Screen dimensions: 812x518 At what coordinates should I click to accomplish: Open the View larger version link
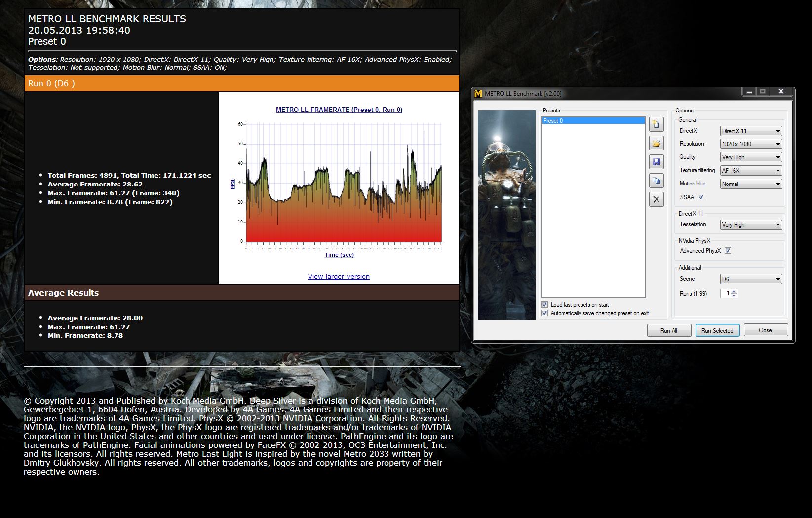tap(339, 277)
